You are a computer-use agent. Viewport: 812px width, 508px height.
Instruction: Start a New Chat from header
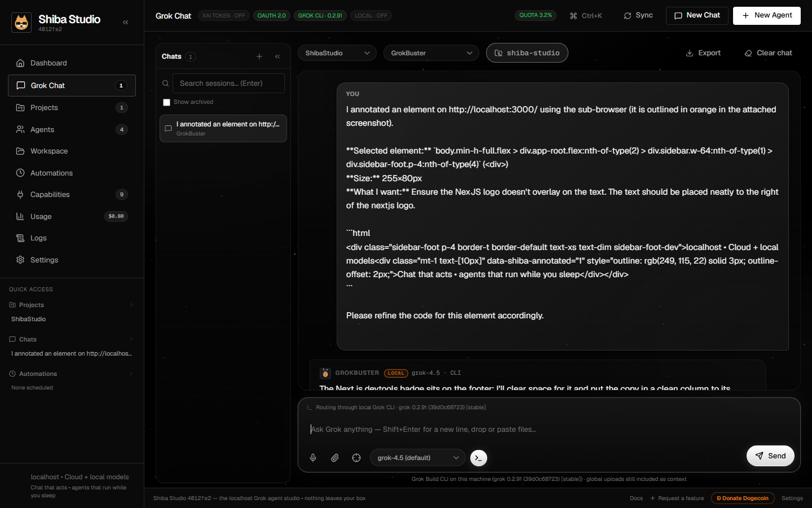pyautogui.click(x=697, y=15)
